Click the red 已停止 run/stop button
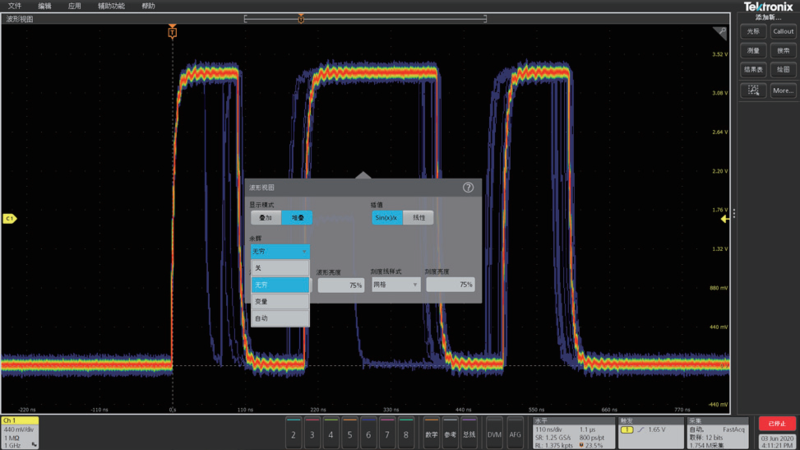 (777, 424)
